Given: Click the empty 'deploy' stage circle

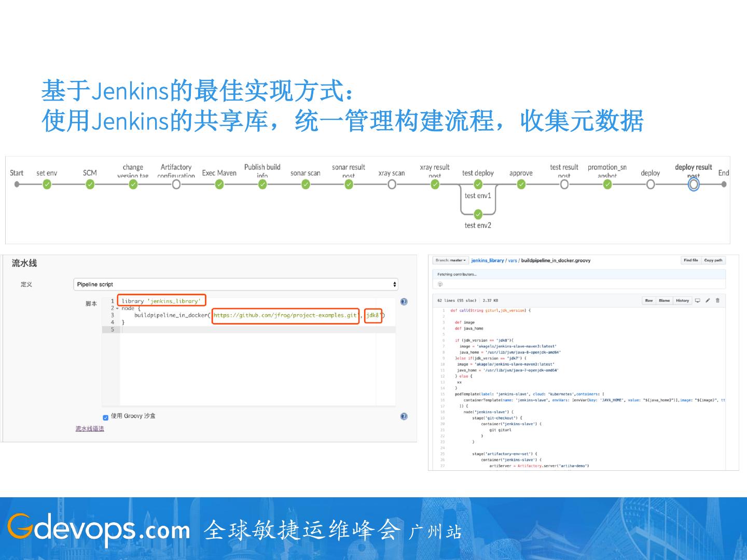Looking at the screenshot, I should pyautogui.click(x=651, y=184).
